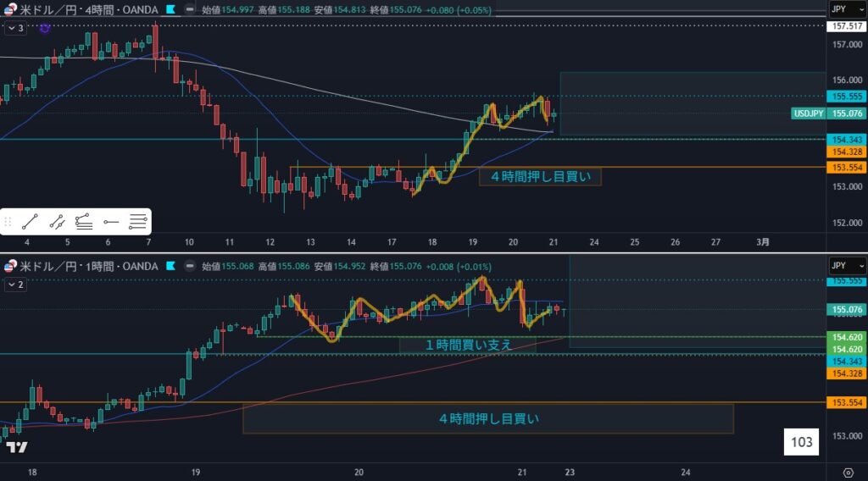Select the 4時間押し目買い text label on top chart
The width and height of the screenshot is (868, 481).
540,177
